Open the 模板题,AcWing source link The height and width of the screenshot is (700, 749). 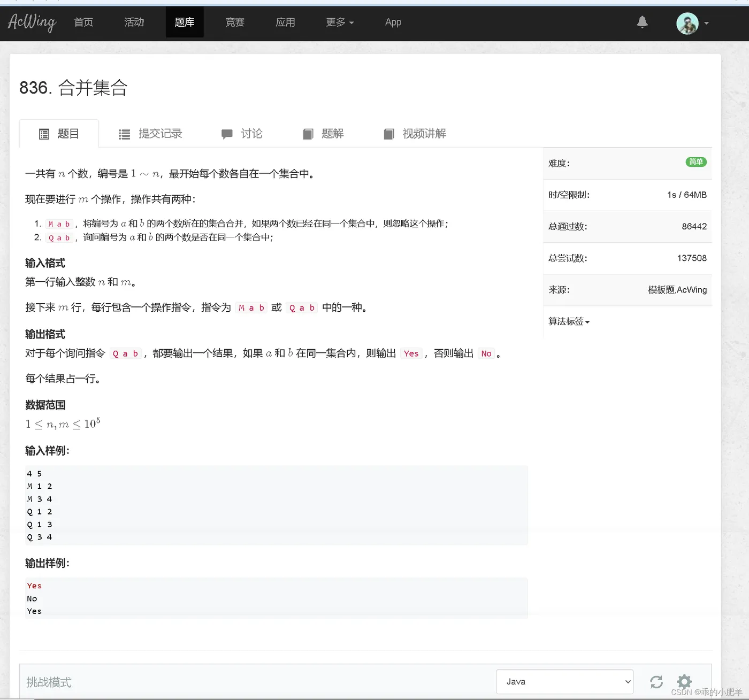coord(677,290)
